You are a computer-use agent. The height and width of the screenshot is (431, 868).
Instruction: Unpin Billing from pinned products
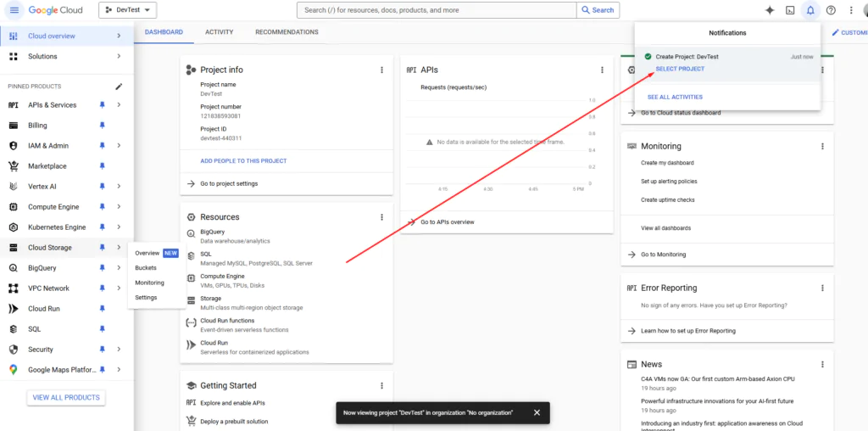(102, 126)
